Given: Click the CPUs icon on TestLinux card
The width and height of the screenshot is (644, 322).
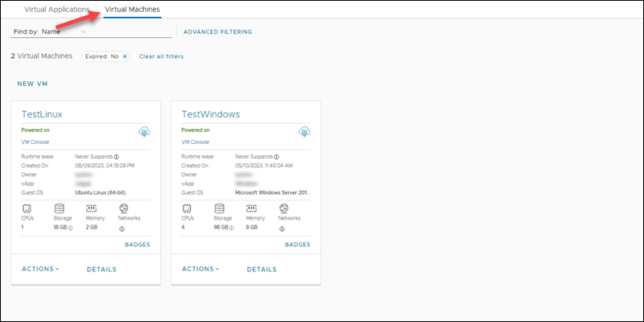Looking at the screenshot, I should [x=27, y=208].
